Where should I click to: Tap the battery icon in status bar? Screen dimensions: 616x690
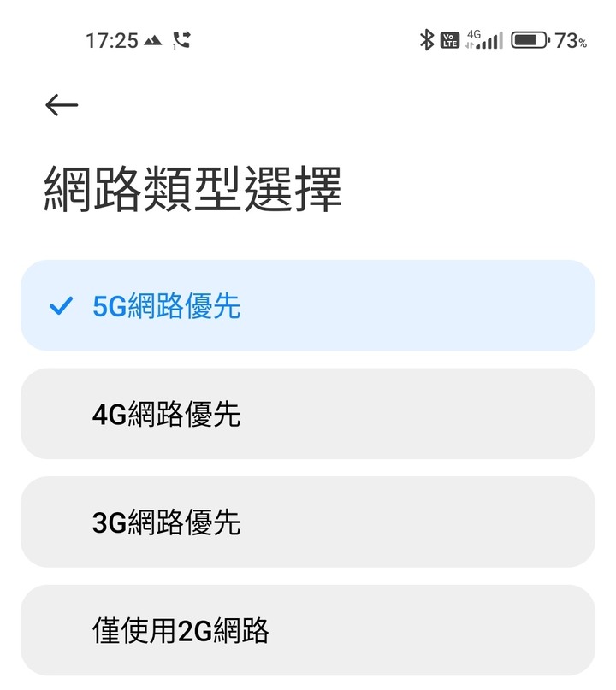click(x=530, y=40)
